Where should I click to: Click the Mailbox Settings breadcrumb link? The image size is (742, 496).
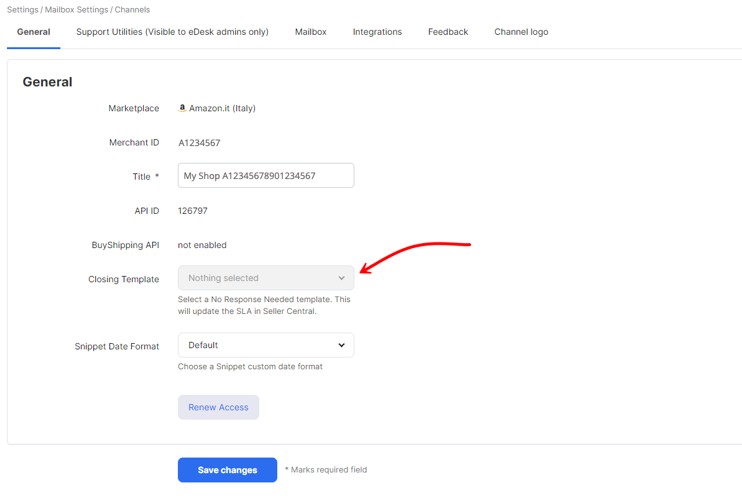76,9
